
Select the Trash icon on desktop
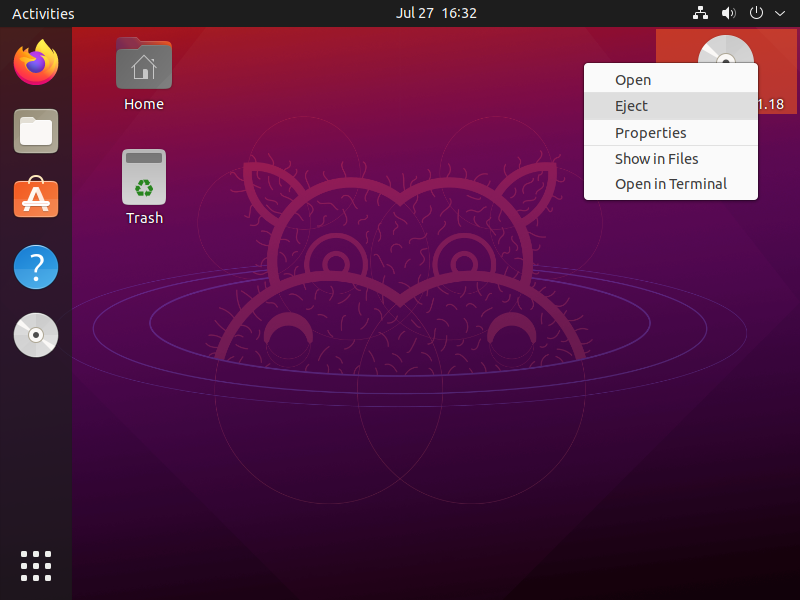point(144,178)
